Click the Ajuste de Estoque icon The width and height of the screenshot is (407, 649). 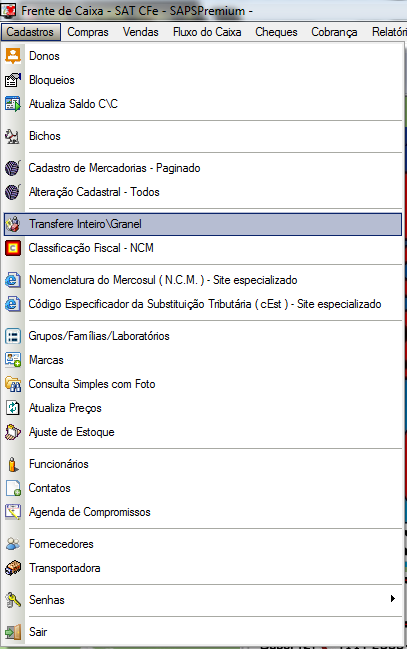point(13,432)
